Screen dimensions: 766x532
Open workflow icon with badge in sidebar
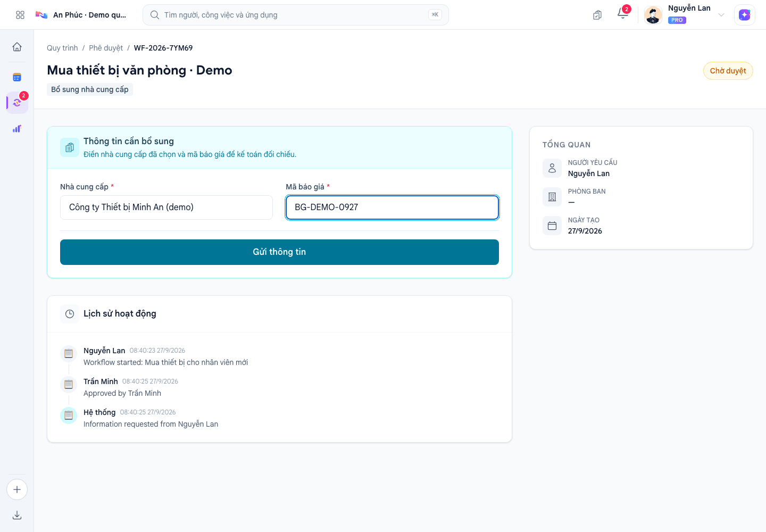click(17, 102)
